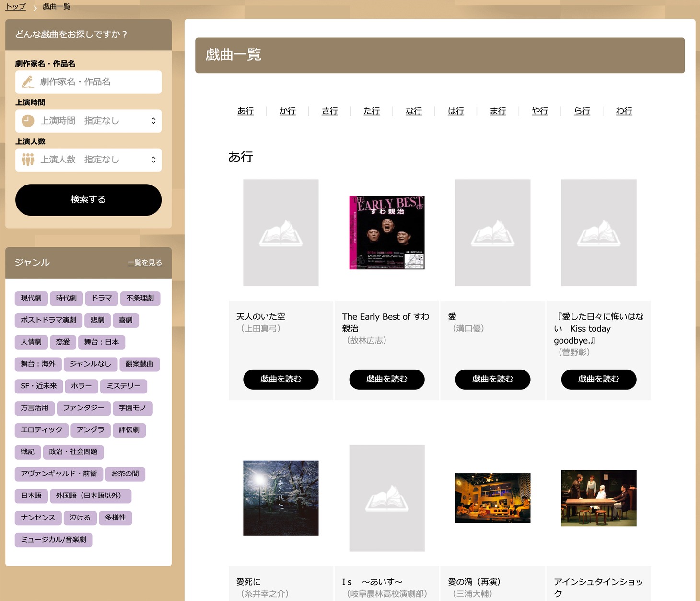Select the ポストドラマ演劇 genre tag
Screen dimensions: 700x601
[48, 320]
